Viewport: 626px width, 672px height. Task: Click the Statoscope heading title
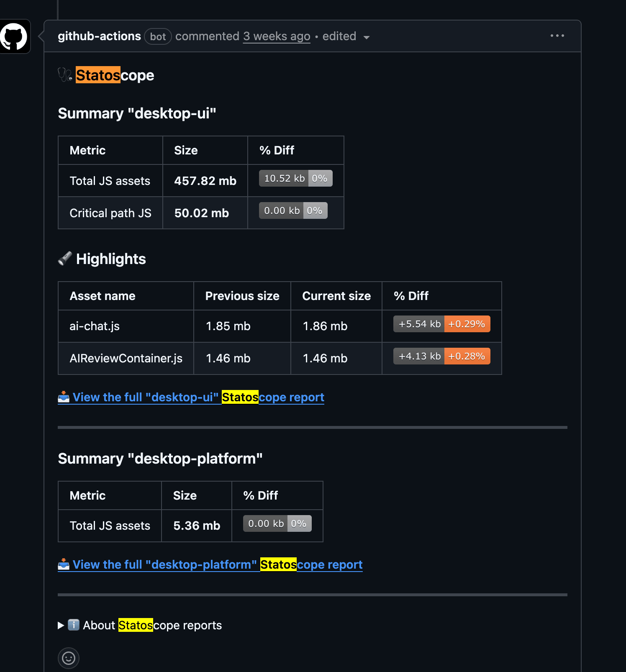click(x=115, y=75)
